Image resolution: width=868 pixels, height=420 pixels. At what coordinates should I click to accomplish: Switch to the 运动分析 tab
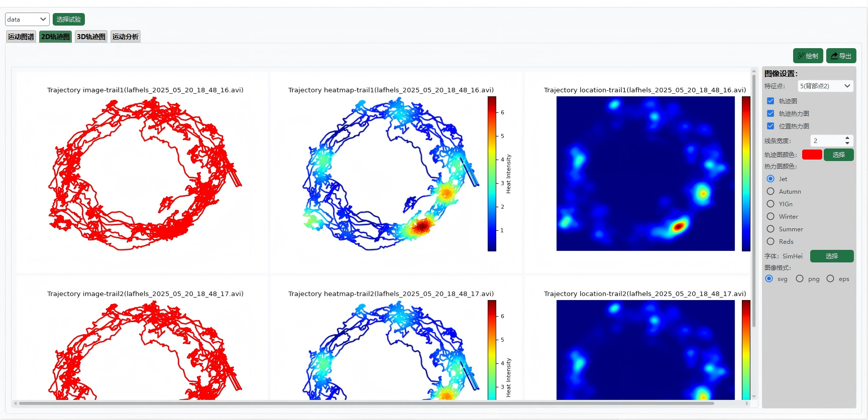pyautogui.click(x=126, y=37)
